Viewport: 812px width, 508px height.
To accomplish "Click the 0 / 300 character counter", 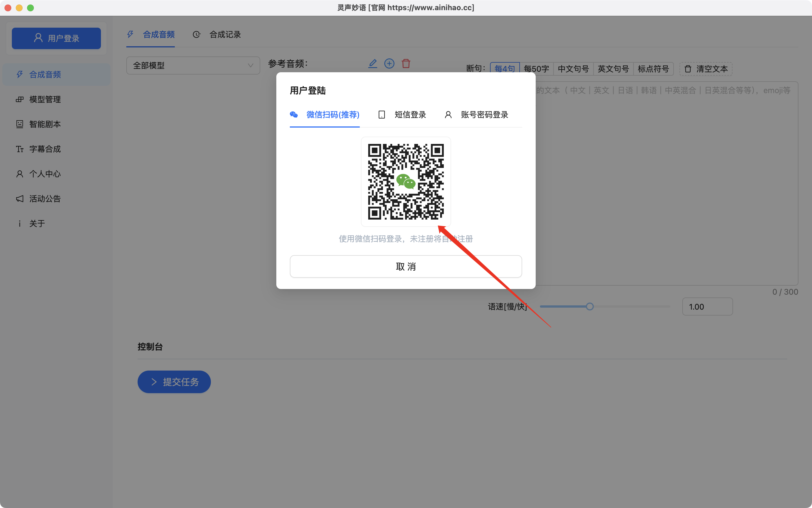I will pyautogui.click(x=785, y=292).
